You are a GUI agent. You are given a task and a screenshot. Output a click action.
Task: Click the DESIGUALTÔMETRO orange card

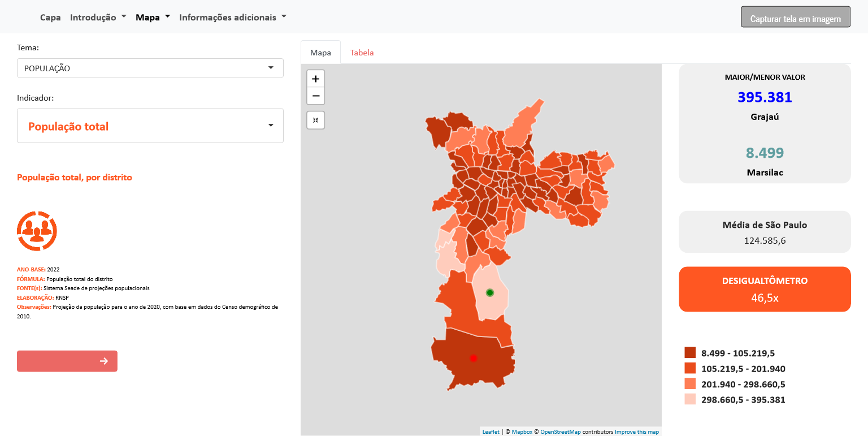tap(765, 289)
